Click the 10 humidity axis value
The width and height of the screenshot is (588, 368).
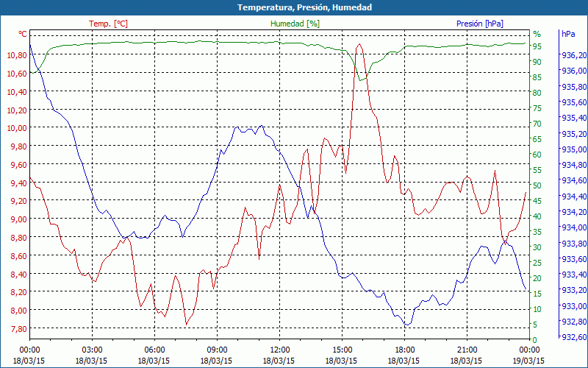537,309
